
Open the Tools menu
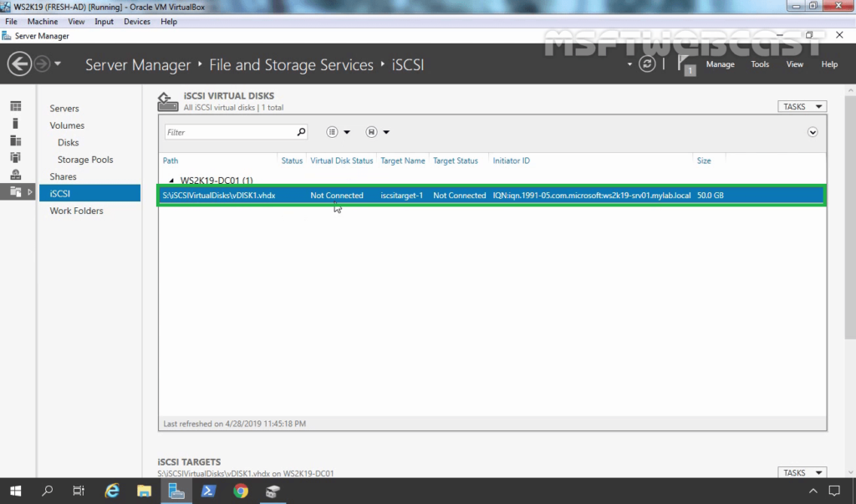pyautogui.click(x=760, y=64)
